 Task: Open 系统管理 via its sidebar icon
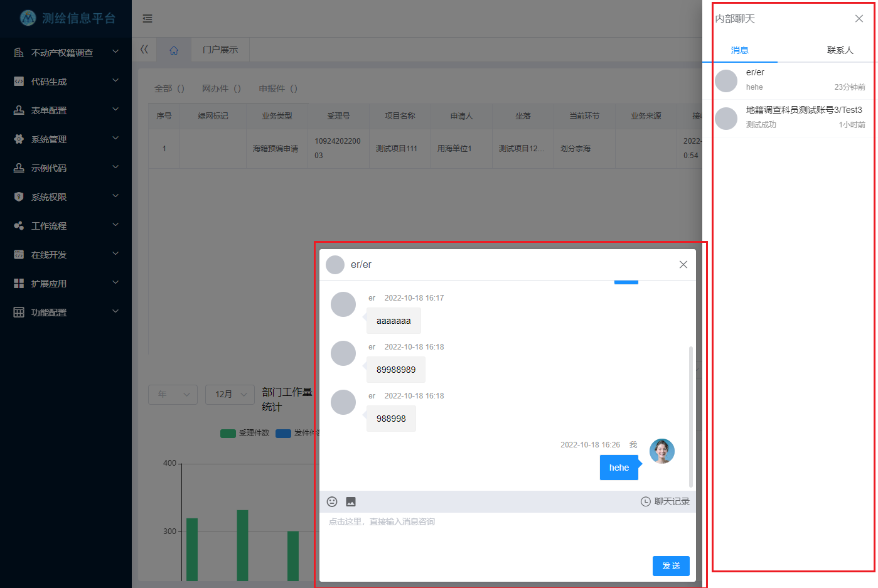(18, 139)
